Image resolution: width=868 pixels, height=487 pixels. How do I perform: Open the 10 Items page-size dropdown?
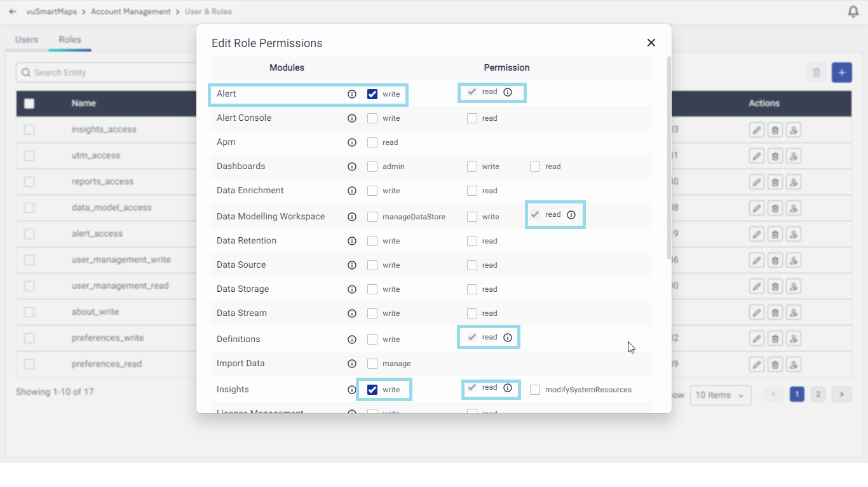tap(720, 395)
